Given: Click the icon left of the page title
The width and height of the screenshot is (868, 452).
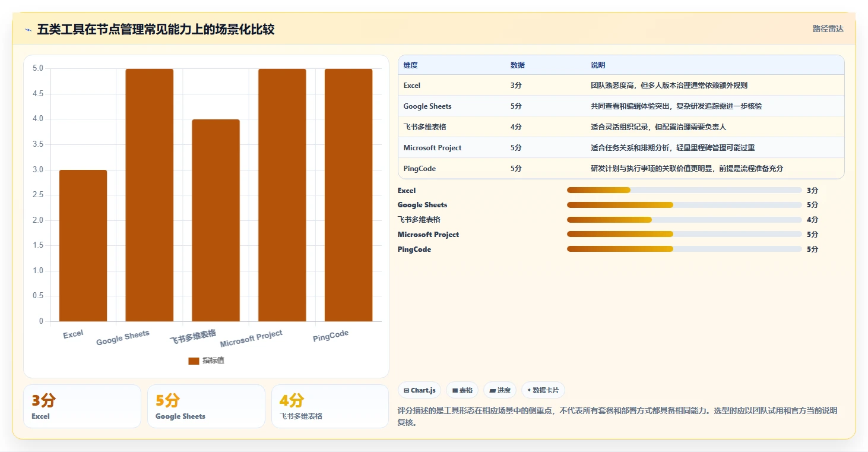Looking at the screenshot, I should [28, 30].
